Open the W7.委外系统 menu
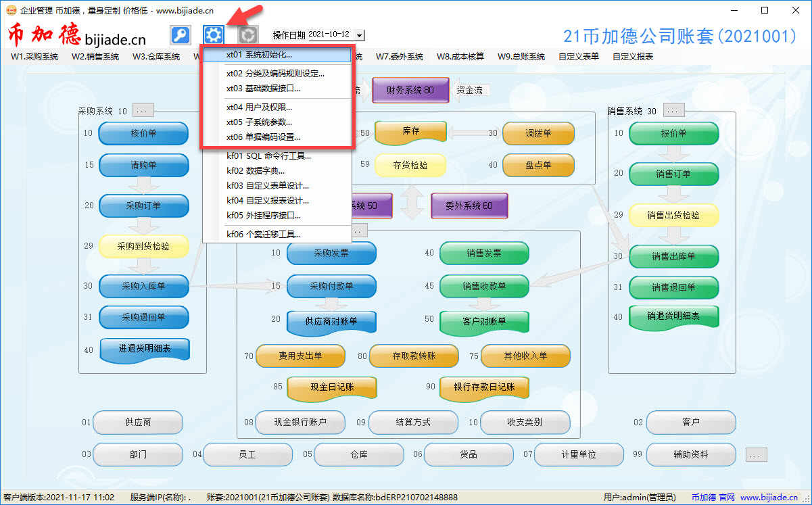812x505 pixels. [x=400, y=57]
